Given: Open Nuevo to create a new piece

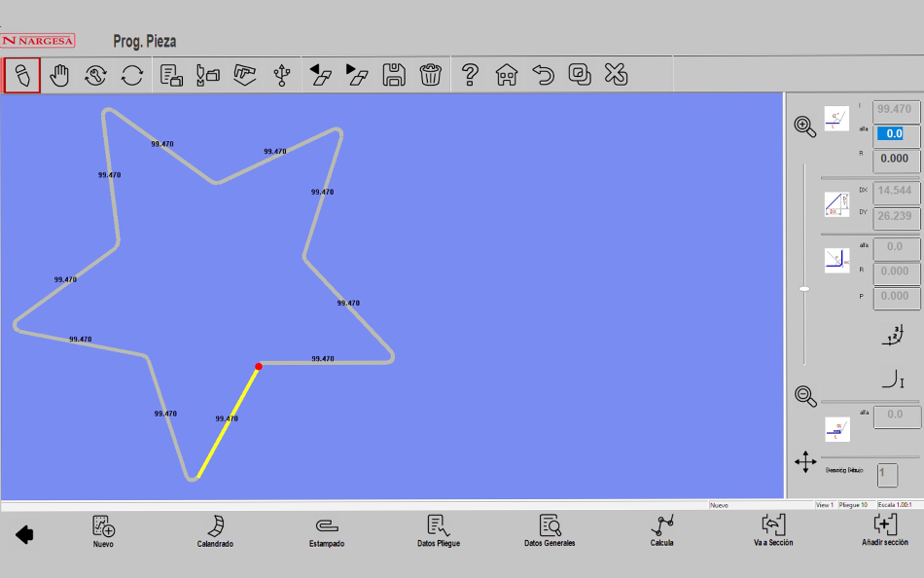Looking at the screenshot, I should coord(103,531).
